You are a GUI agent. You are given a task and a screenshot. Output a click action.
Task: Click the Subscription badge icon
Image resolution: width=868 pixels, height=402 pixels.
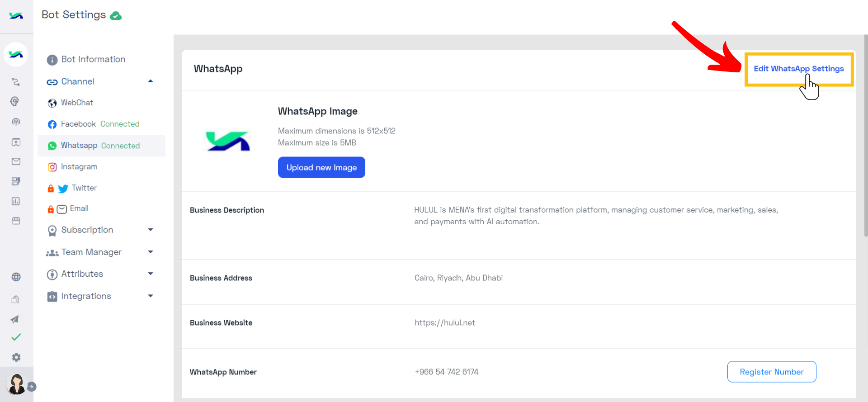tap(52, 231)
